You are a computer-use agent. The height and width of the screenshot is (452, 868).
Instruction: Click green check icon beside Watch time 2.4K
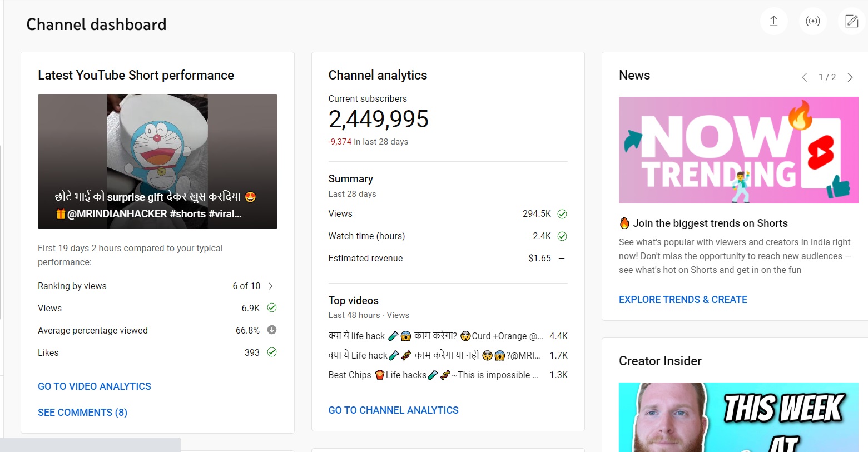coord(562,236)
